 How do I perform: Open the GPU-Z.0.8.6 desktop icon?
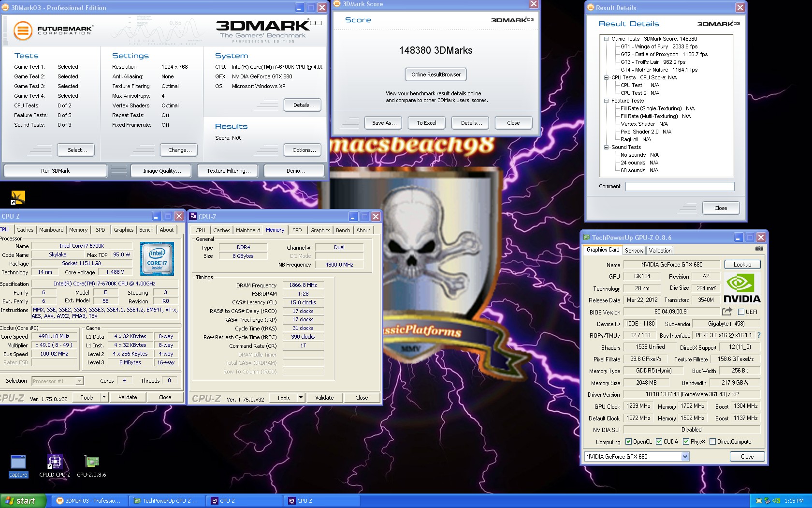91,466
